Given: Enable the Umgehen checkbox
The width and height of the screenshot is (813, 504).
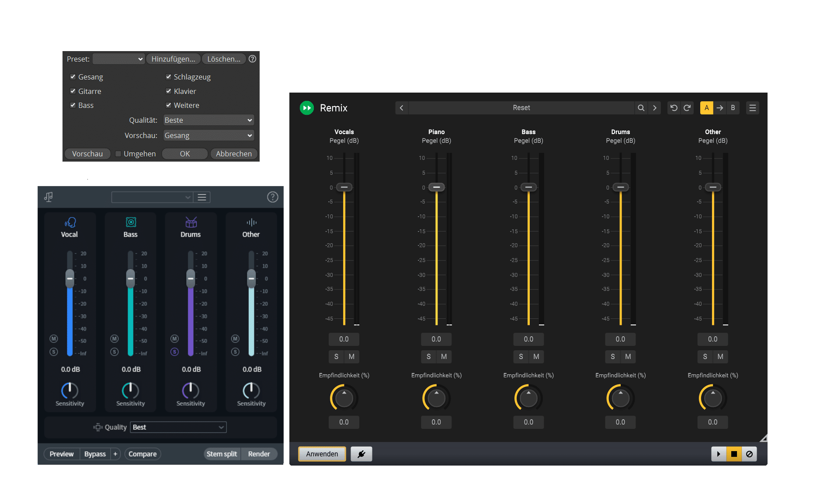Looking at the screenshot, I should [118, 154].
